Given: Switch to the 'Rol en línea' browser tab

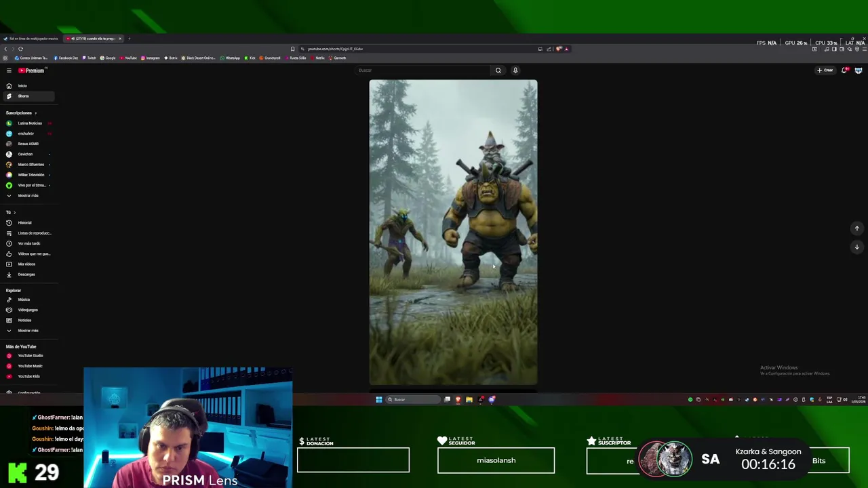Looking at the screenshot, I should click(32, 39).
